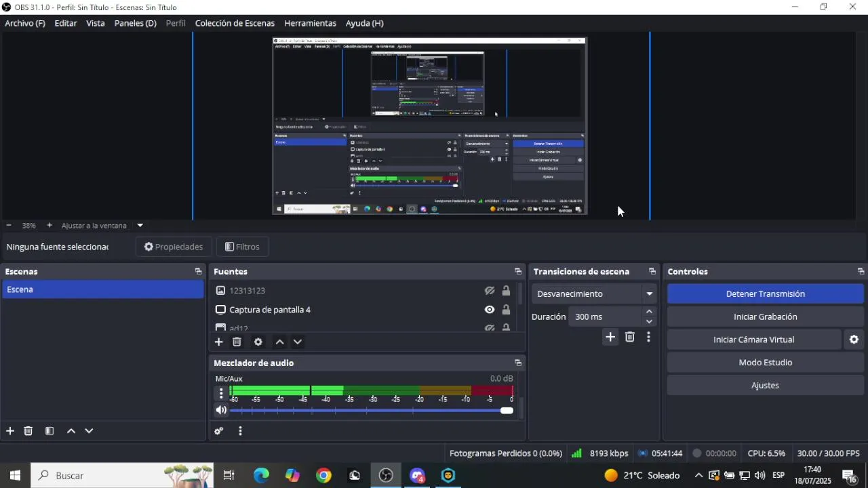
Task: Decrease transition duration with down arrow
Action: (649, 321)
